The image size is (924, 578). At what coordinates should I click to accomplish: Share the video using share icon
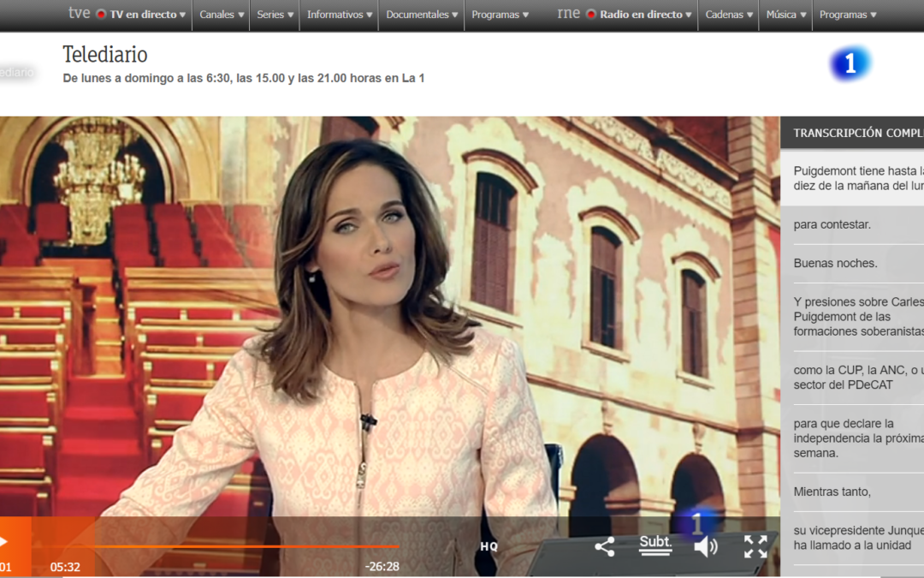point(604,546)
